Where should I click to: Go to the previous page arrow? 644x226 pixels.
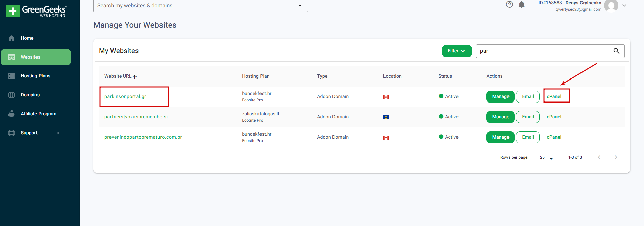(x=599, y=157)
